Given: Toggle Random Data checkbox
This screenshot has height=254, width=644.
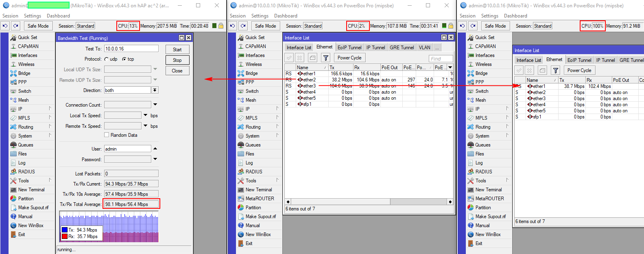Looking at the screenshot, I should click(x=107, y=135).
